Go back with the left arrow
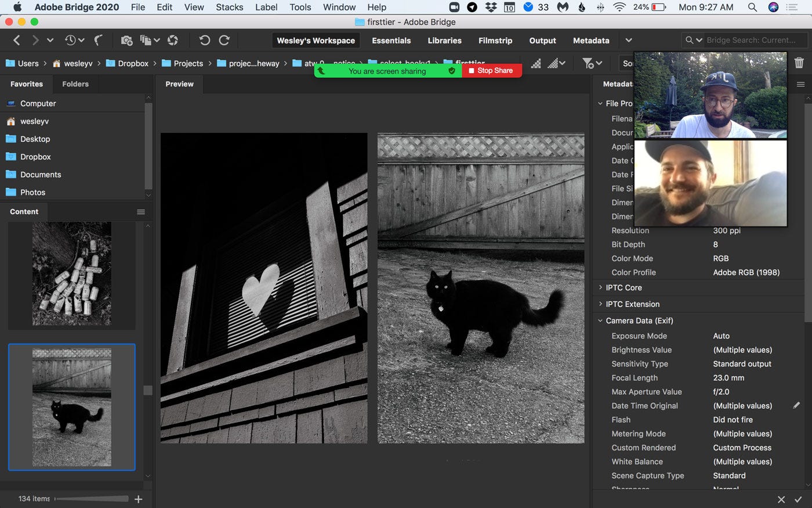 (16, 40)
